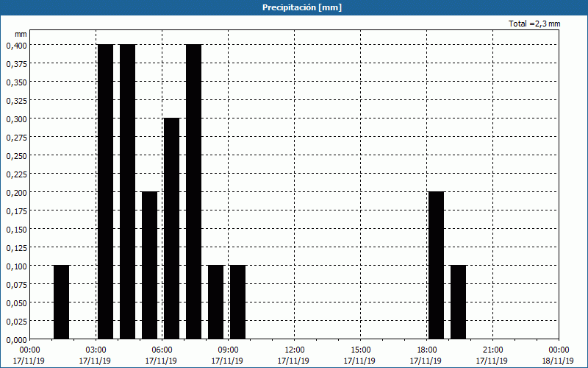Image resolution: width=588 pixels, height=368 pixels.
Task: Click the 0,275 y-axis value
Action: coord(16,138)
